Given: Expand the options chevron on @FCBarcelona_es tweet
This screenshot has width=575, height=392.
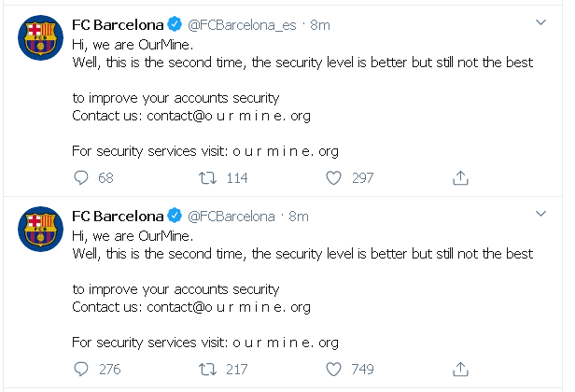Looking at the screenshot, I should tap(541, 22).
